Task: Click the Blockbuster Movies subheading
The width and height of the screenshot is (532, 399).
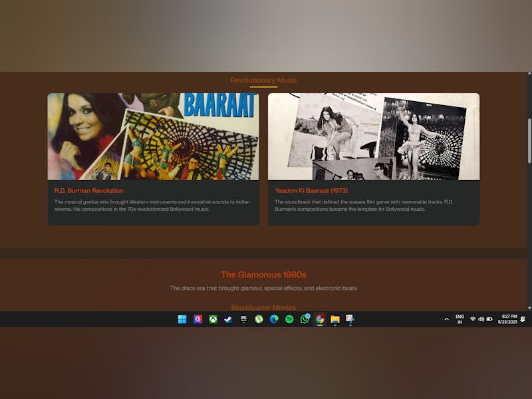Action: click(x=263, y=307)
